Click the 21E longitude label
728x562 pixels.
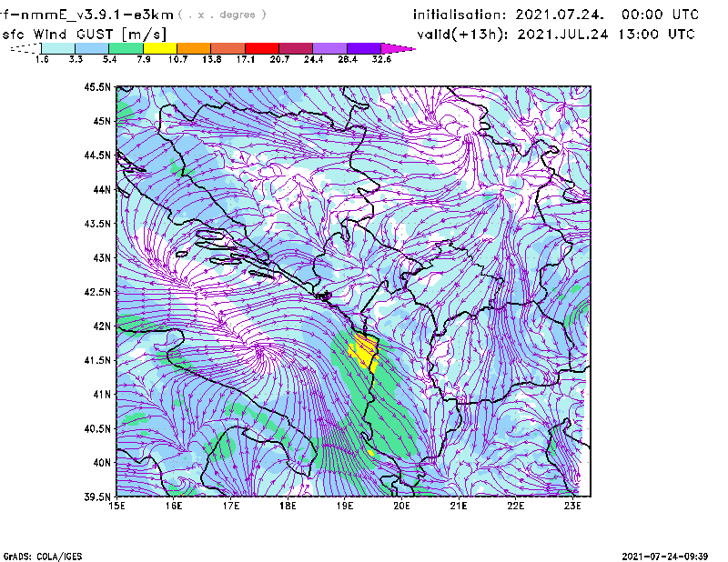point(459,506)
